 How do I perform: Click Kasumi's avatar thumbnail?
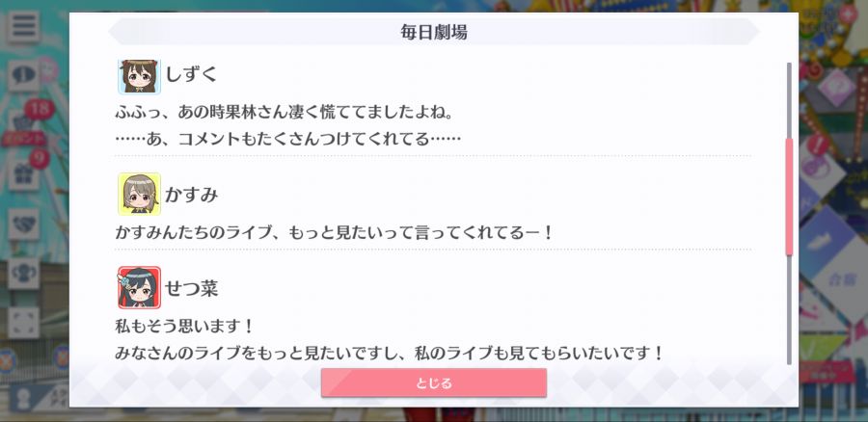click(x=139, y=194)
